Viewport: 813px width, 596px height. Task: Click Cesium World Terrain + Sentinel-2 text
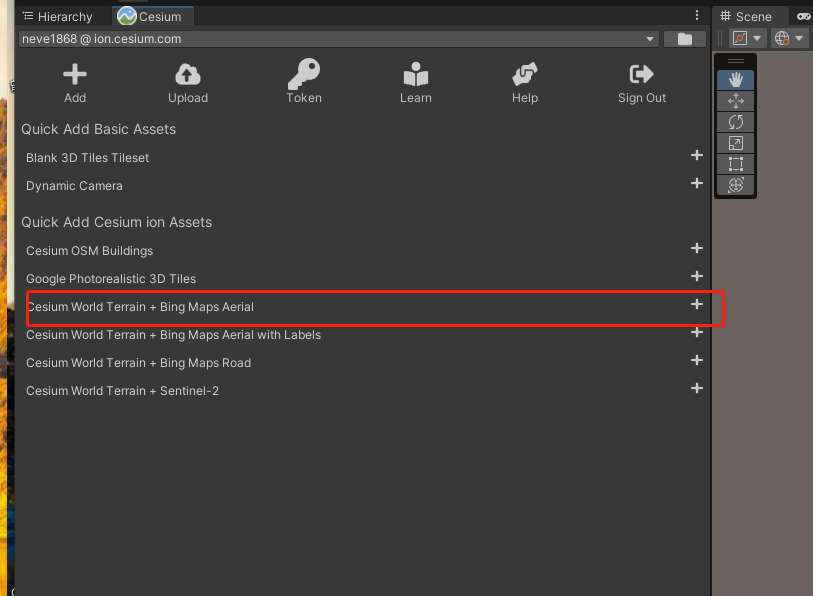click(122, 391)
